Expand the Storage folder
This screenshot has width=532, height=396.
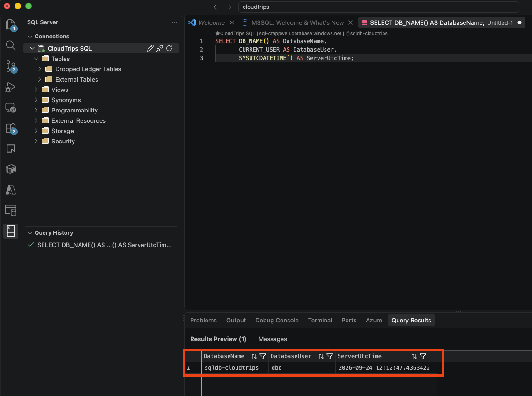click(x=37, y=131)
